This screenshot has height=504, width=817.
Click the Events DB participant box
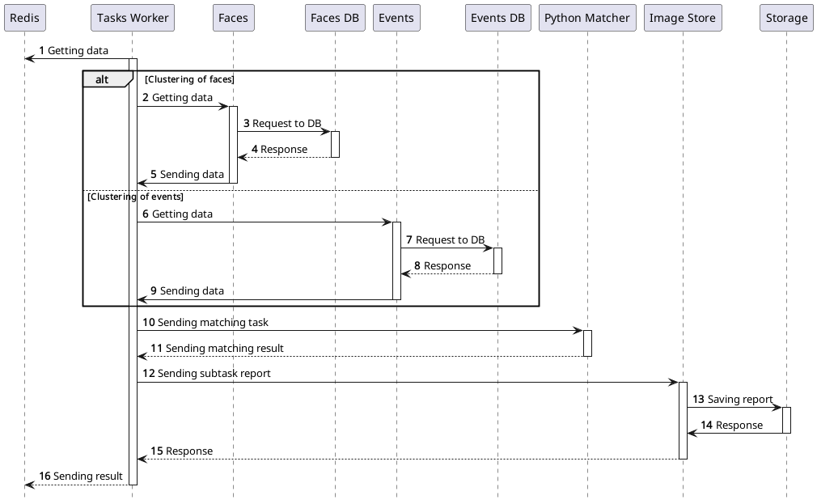tap(497, 17)
